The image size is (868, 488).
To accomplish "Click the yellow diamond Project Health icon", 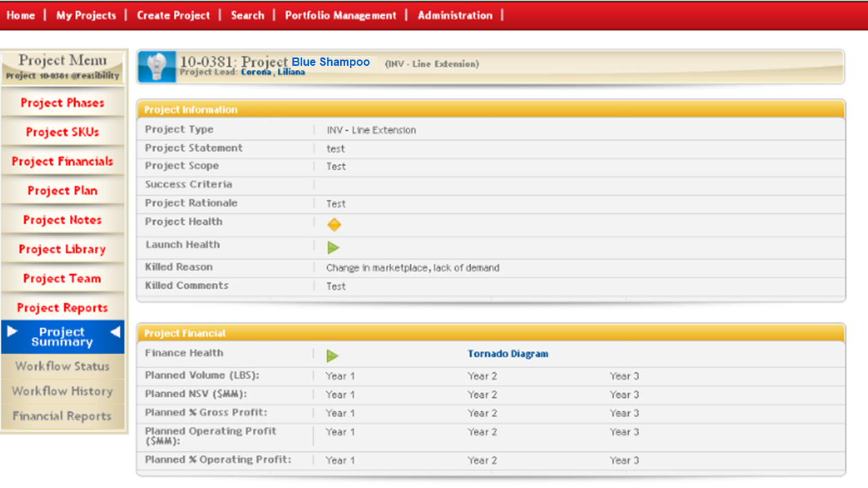I will pos(334,224).
